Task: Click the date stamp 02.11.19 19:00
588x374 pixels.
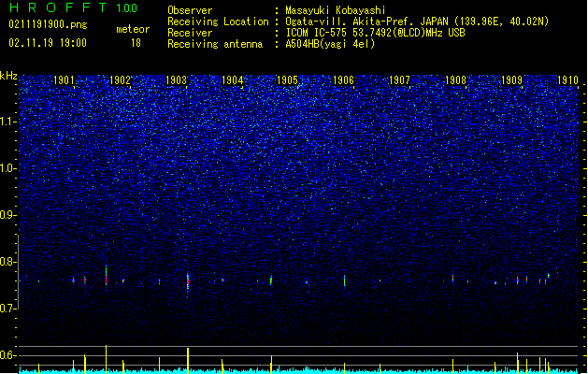Action: pos(48,43)
